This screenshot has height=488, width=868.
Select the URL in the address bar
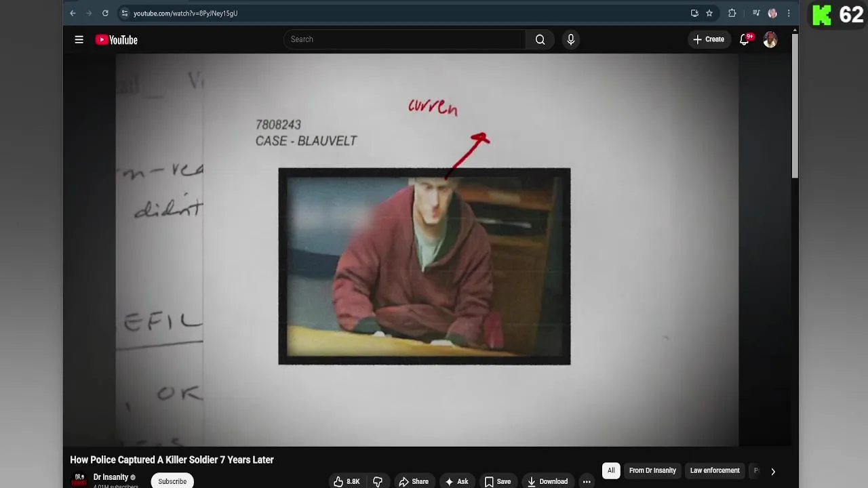pyautogui.click(x=185, y=14)
